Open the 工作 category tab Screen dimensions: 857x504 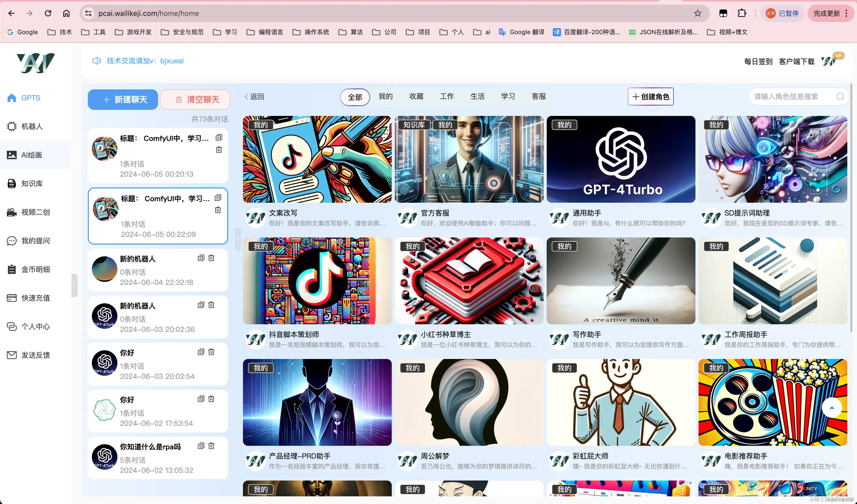(447, 97)
